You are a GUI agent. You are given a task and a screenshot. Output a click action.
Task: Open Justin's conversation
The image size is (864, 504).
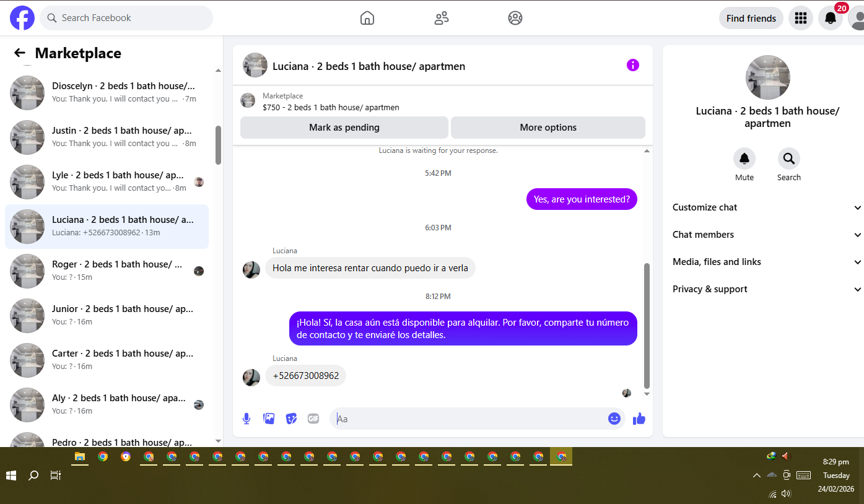107,137
